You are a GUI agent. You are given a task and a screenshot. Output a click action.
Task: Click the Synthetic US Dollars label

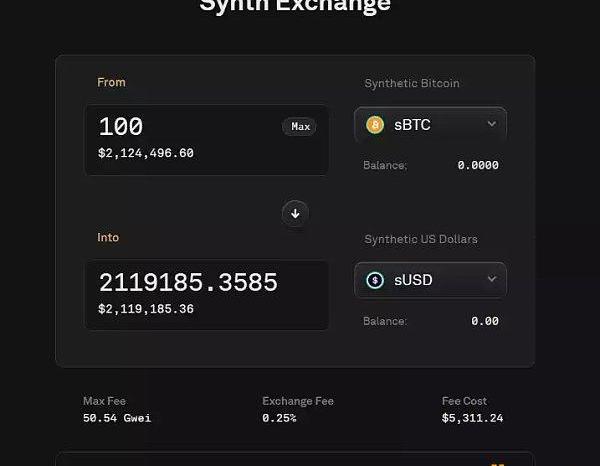click(421, 240)
